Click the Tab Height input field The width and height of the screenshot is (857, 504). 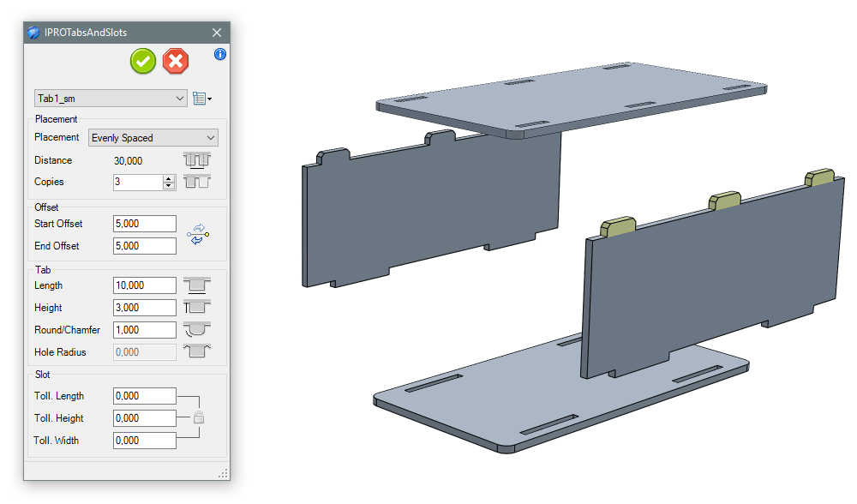coord(145,308)
